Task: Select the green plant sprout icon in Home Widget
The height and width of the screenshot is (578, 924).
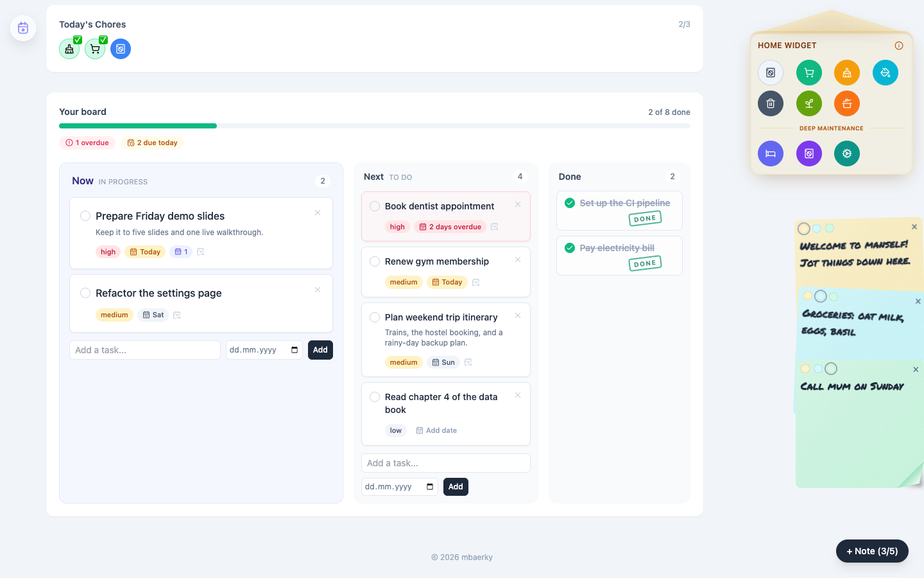Action: point(809,103)
